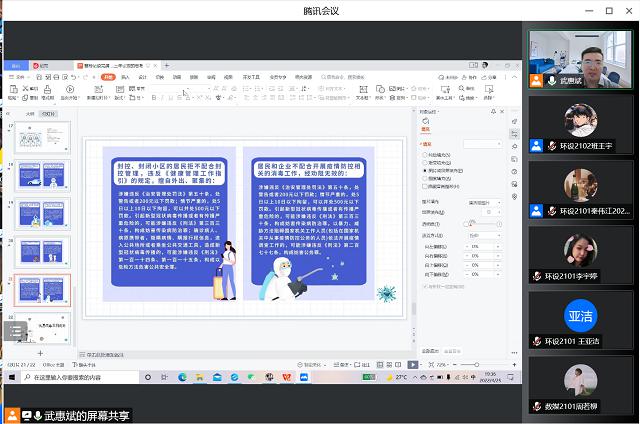Image resolution: width=640 pixels, height=424 pixels.
Task: Click the cut scissors icon
Action: click(x=25, y=88)
